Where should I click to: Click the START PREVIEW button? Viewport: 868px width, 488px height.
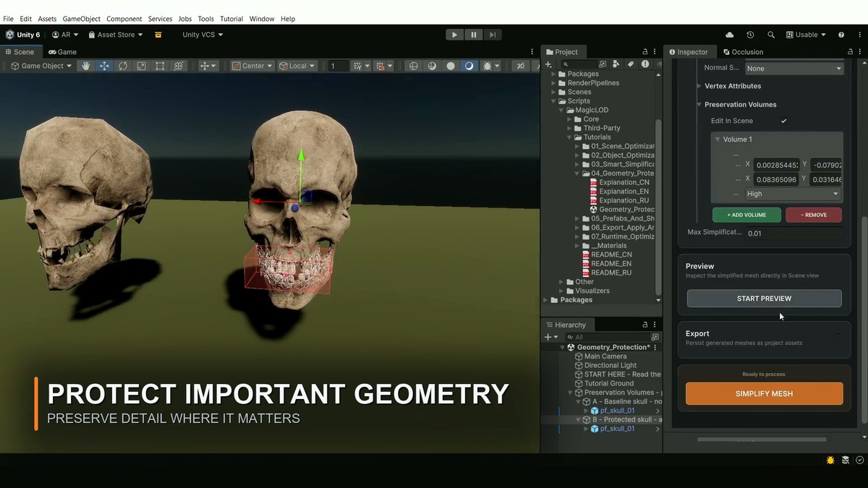coord(765,299)
